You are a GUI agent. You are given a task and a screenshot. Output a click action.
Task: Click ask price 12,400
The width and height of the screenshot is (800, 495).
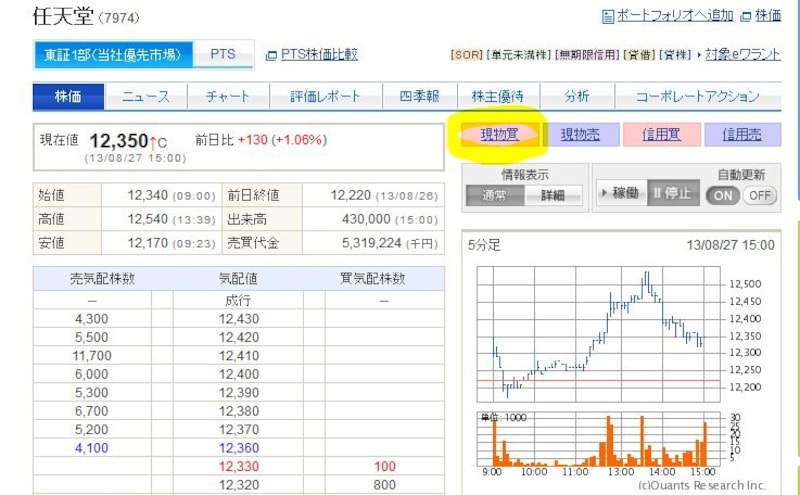[239, 374]
